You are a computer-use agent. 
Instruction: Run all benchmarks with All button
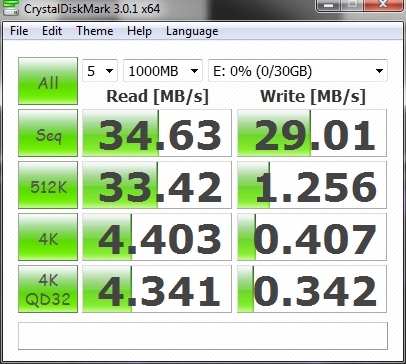tap(48, 81)
